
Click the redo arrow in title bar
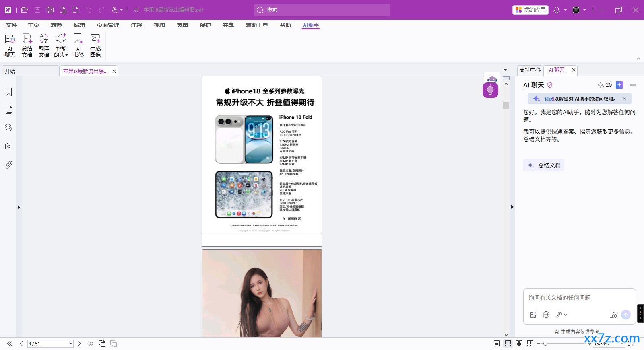(102, 10)
